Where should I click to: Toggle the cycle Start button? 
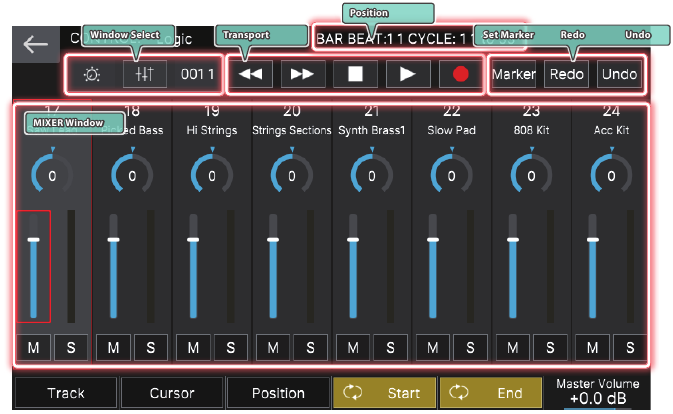pos(384,393)
